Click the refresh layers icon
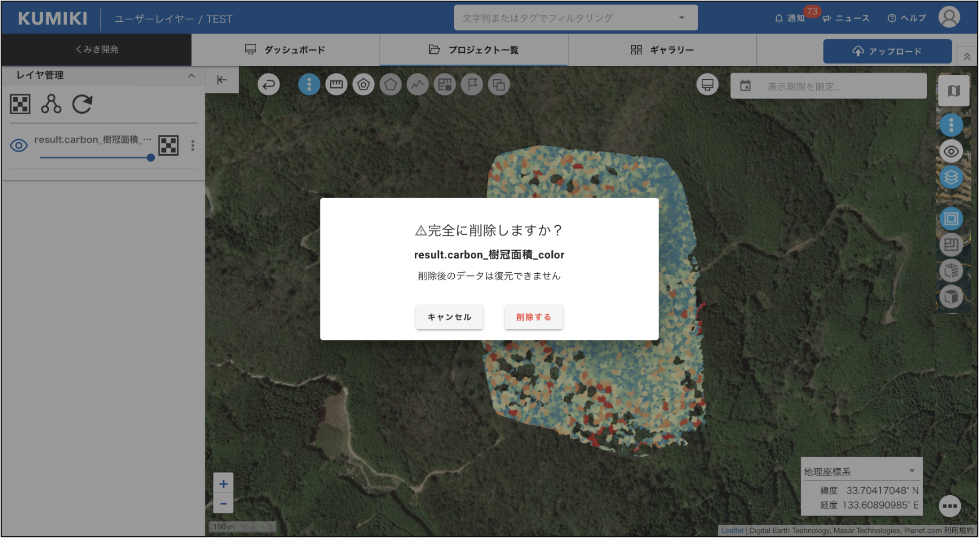The image size is (980, 539). click(x=82, y=104)
